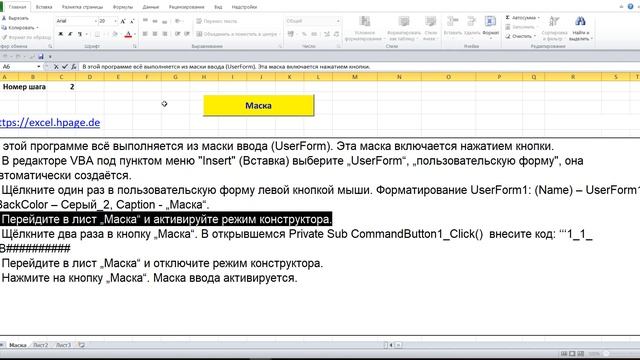The width and height of the screenshot is (640, 360).
Task: Open Format as Table (Форматировать как таблицу)
Action: (x=404, y=28)
